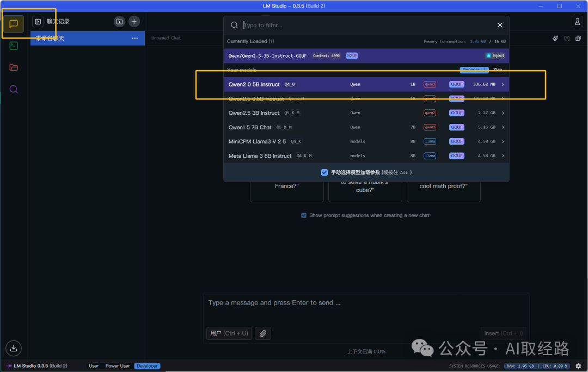Click the Memory Consumption 1.05 GB value
This screenshot has height=372, width=588.
(x=478, y=41)
